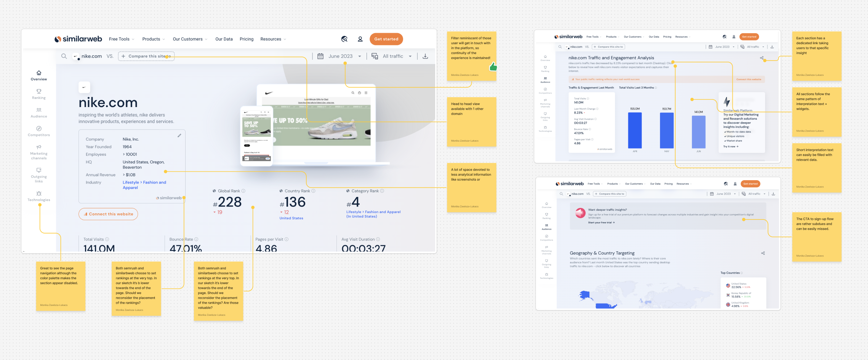Click Get started button in large screenshot
The image size is (868, 360).
pyautogui.click(x=386, y=39)
